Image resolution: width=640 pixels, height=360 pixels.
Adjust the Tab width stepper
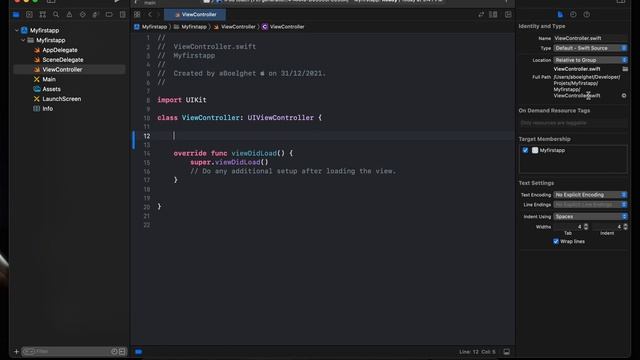pos(586,227)
